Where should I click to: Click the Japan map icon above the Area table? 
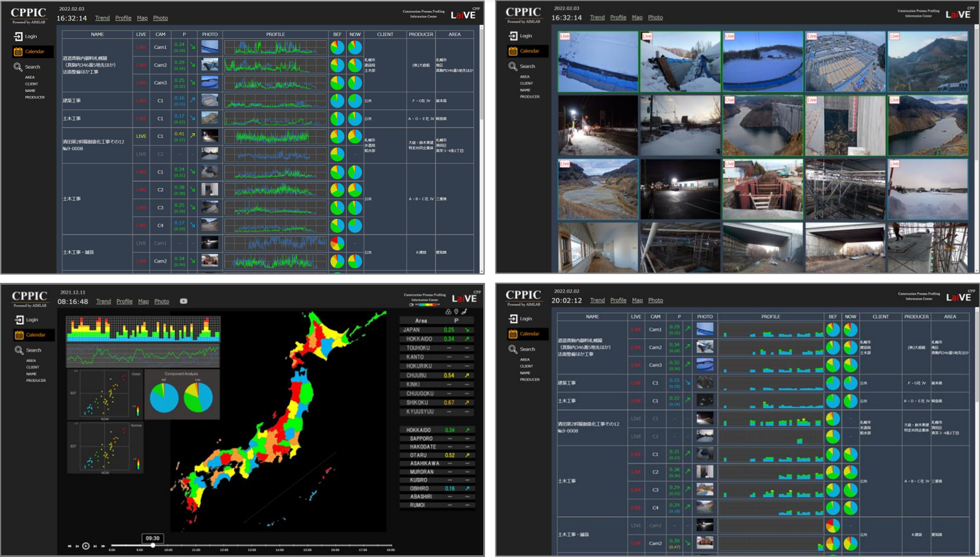tap(465, 312)
